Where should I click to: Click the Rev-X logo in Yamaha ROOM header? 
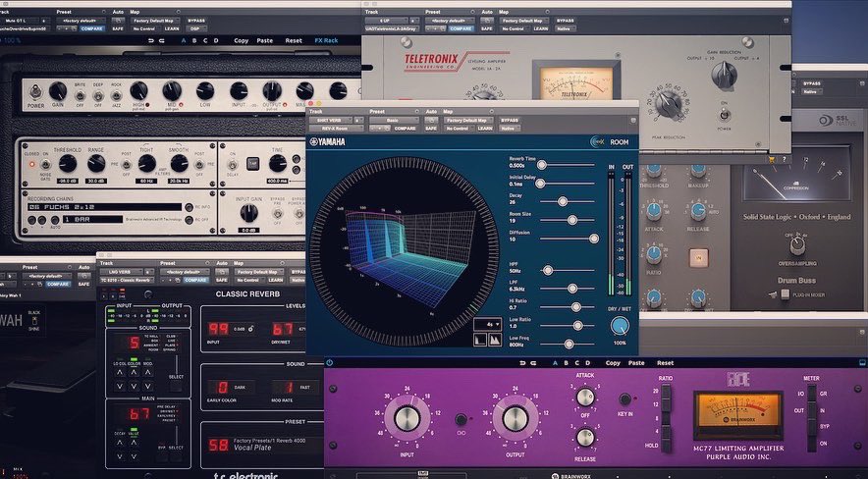tap(597, 141)
